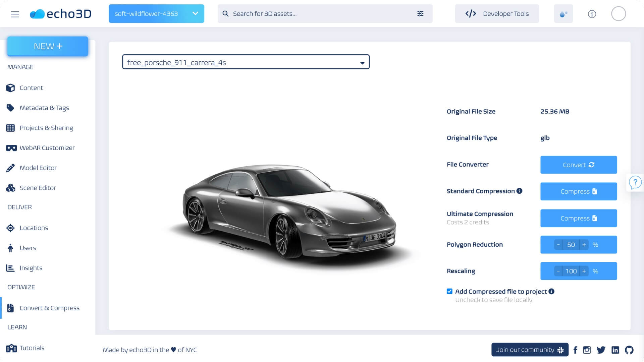The height and width of the screenshot is (362, 644).
Task: Open Insights page
Action: pyautogui.click(x=31, y=268)
